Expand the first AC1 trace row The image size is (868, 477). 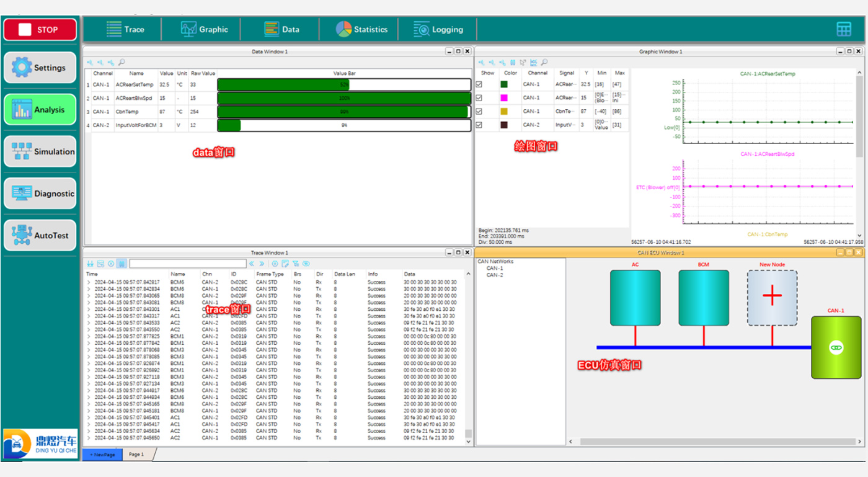[x=88, y=310]
